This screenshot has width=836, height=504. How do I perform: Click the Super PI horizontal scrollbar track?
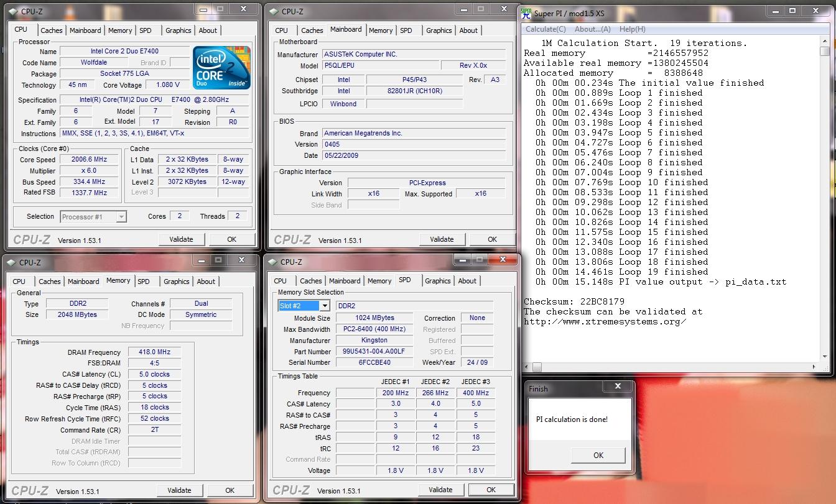click(x=672, y=367)
